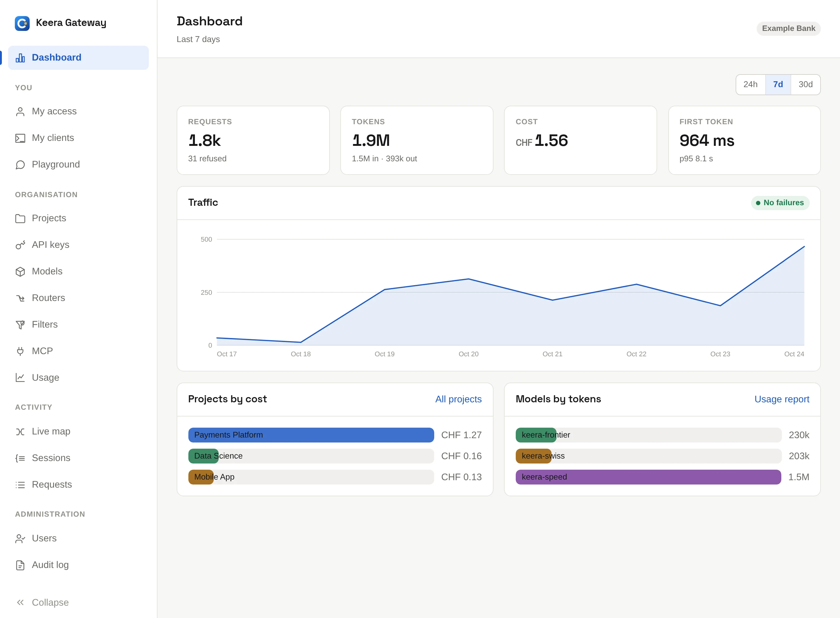Screen dimensions: 840x618
Task: Open the Audit log label in the sidebar
Action: pyautogui.click(x=50, y=565)
